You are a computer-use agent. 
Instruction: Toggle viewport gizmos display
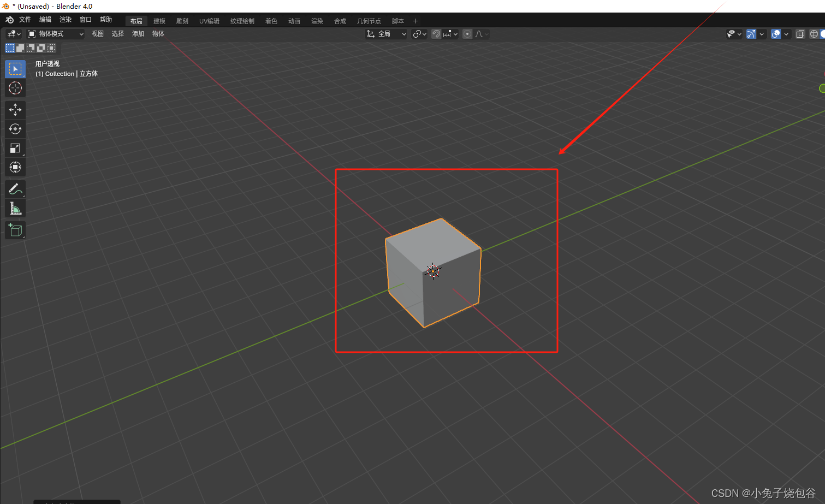(x=751, y=34)
